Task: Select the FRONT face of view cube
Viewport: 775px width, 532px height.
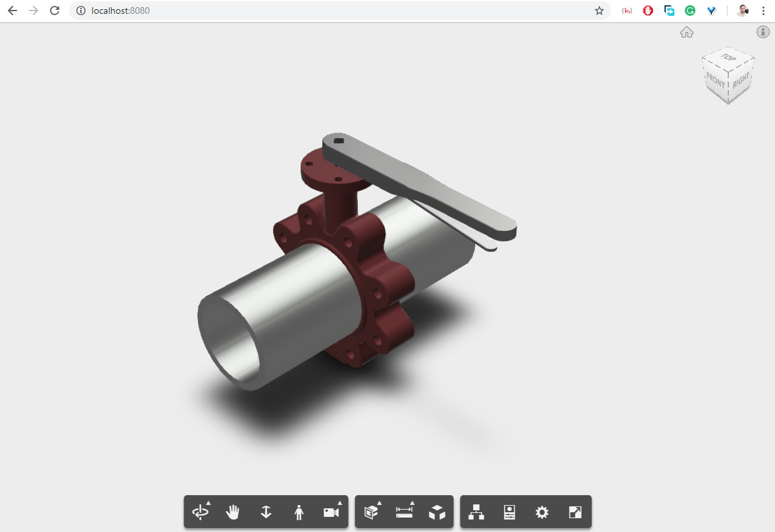Action: [x=715, y=82]
